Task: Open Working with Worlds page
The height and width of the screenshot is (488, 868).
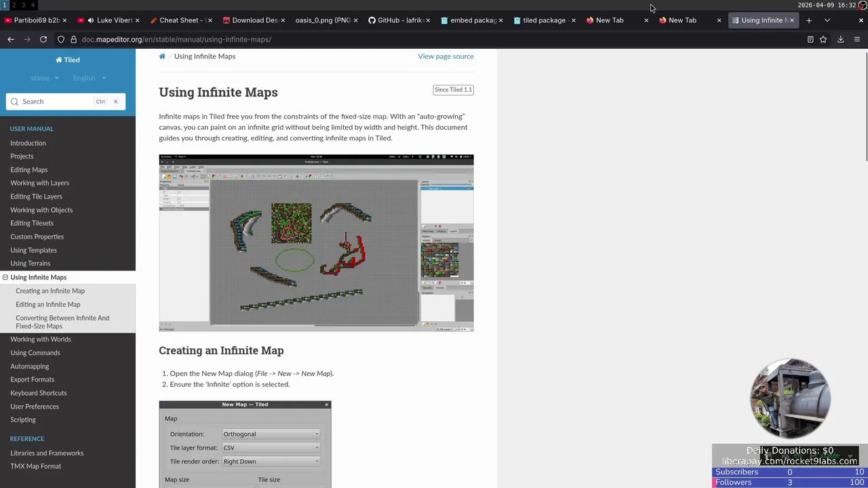Action: click(x=41, y=340)
